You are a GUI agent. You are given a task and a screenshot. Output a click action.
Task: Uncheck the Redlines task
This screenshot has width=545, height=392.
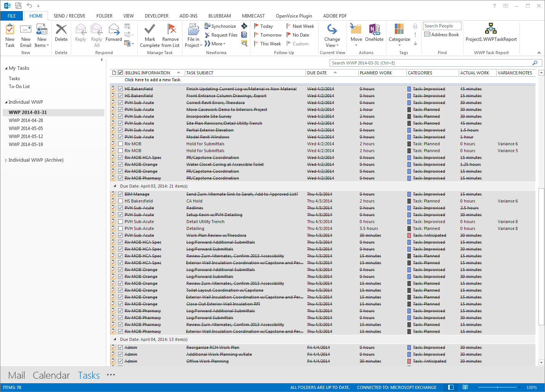(x=120, y=208)
